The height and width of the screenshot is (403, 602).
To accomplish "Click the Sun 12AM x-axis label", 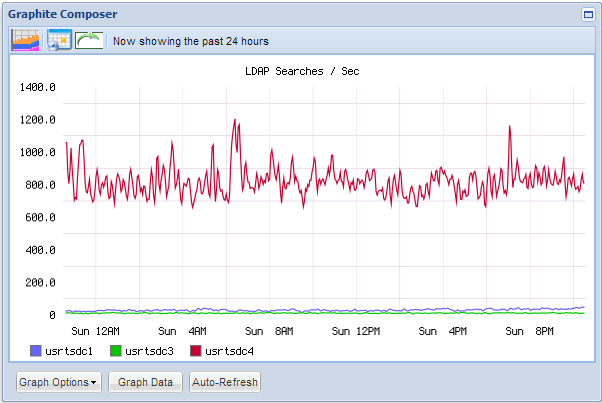I will (x=96, y=330).
